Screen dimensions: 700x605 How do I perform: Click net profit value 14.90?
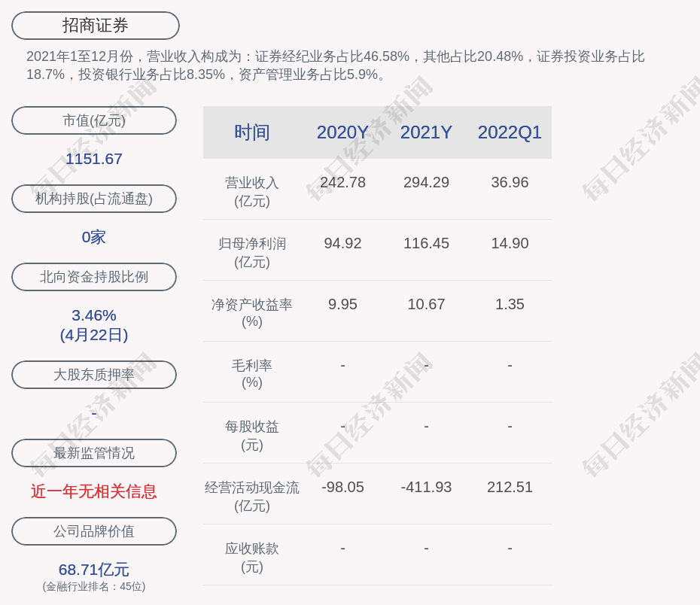510,243
